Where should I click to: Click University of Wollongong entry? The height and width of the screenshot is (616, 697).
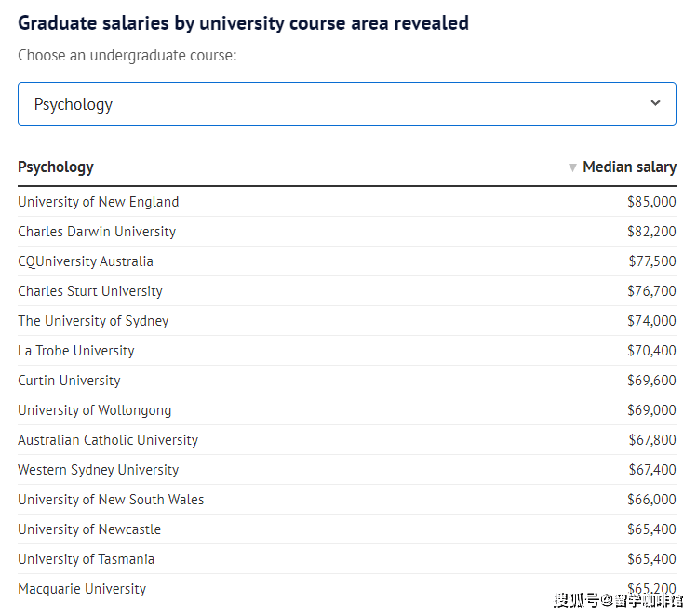click(95, 410)
